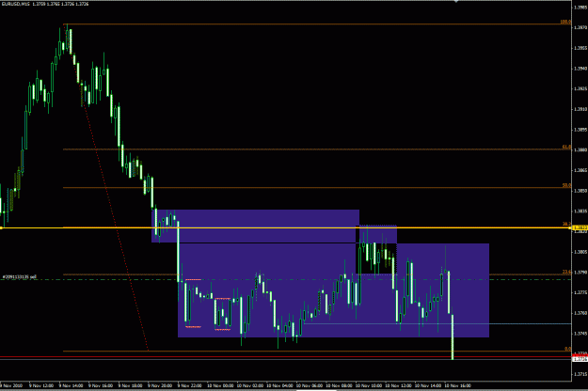Click the '9 Nov 14:00' time axis label
Screen dimensions: 588x391
[71, 385]
